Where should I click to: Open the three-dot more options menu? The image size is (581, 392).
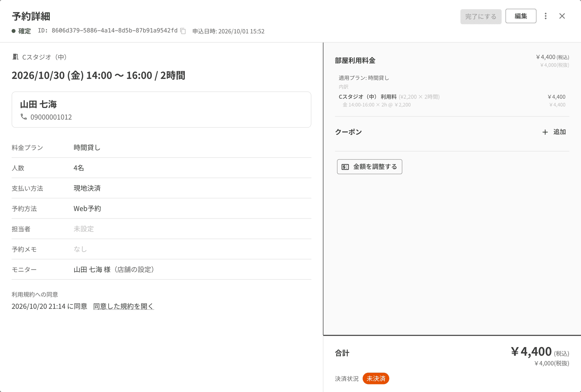[x=545, y=16]
